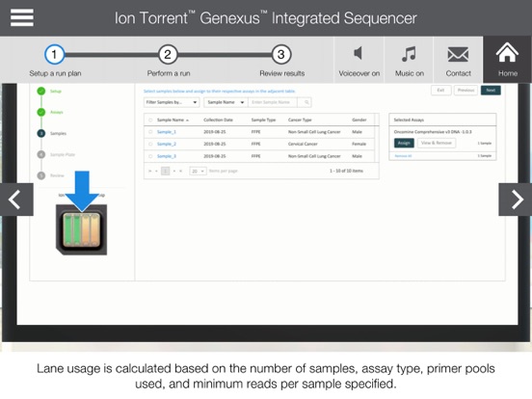Image resolution: width=532 pixels, height=399 pixels.
Task: Sort by Sample Type column header
Action: 263,120
